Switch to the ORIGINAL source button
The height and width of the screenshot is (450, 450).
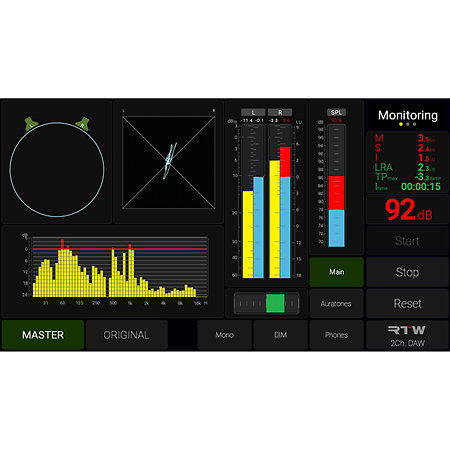point(127,335)
